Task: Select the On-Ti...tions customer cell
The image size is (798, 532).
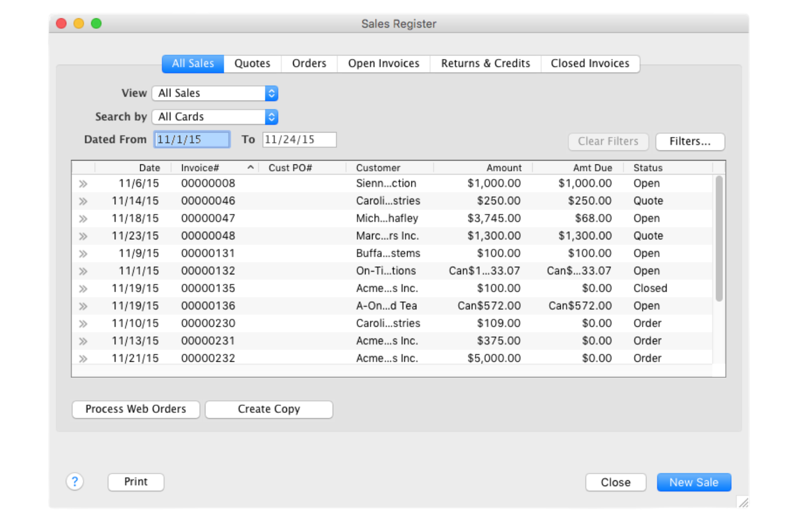Action: coord(386,271)
